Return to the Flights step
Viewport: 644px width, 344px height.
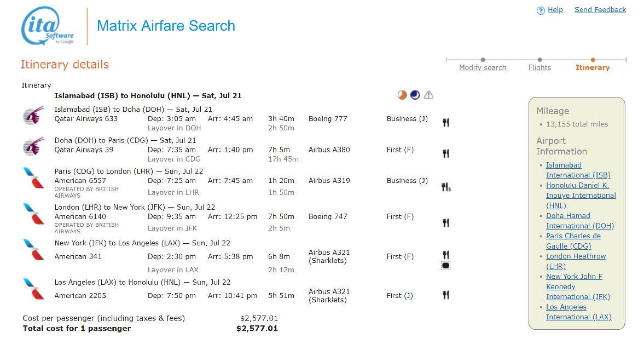(x=539, y=68)
